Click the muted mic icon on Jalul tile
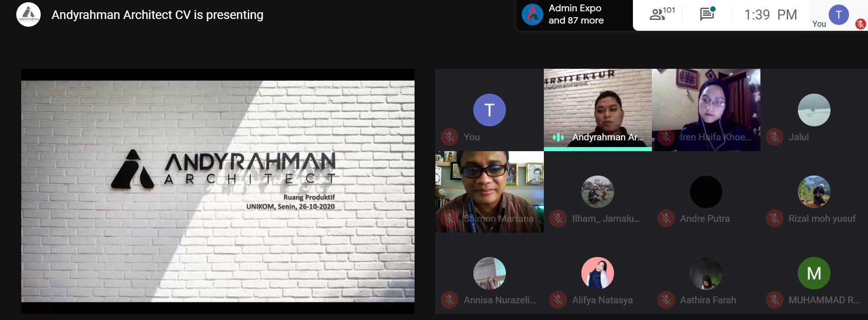The image size is (868, 320). [774, 137]
